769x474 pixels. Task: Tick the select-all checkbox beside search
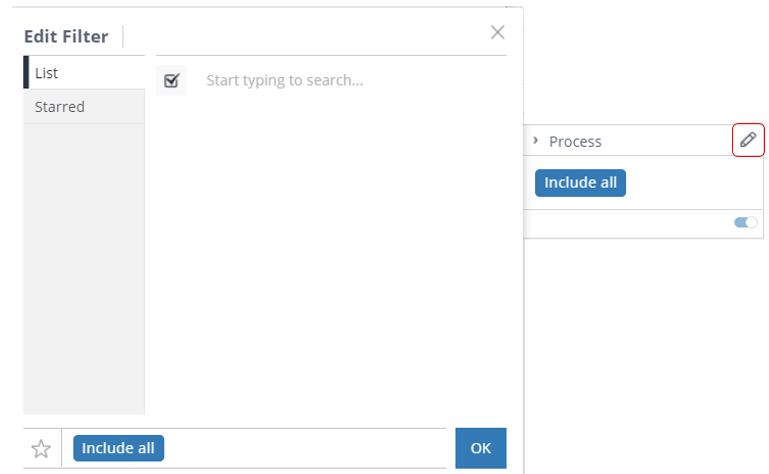[171, 80]
